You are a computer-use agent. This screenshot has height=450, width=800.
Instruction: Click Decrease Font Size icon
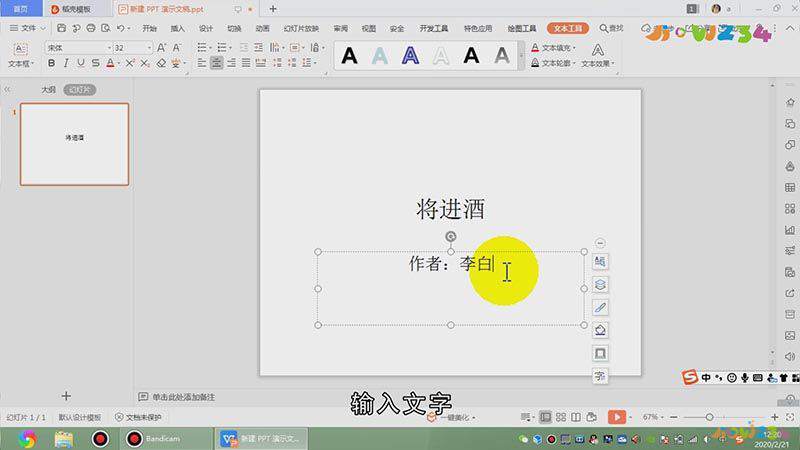[x=177, y=47]
